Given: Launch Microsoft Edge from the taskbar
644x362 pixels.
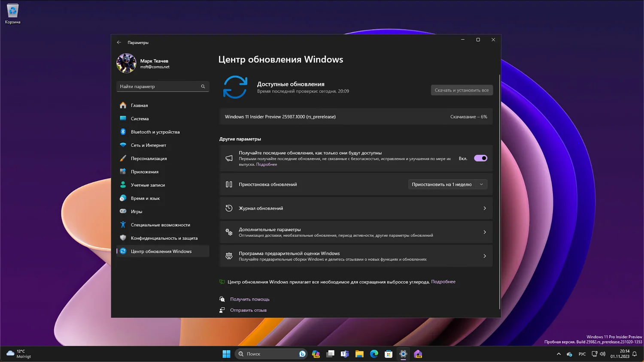Looking at the screenshot, I should [x=374, y=354].
